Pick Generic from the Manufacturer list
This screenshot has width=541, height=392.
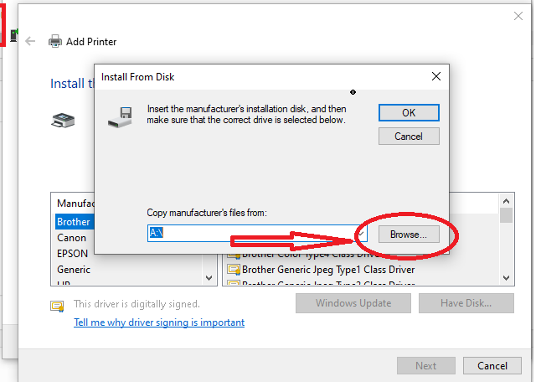click(x=74, y=270)
